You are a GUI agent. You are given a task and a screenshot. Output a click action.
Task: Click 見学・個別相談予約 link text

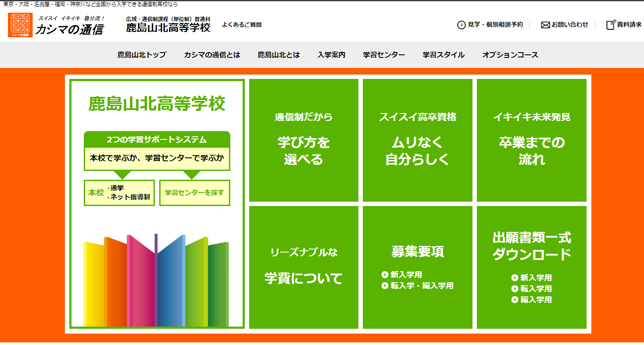tap(495, 25)
